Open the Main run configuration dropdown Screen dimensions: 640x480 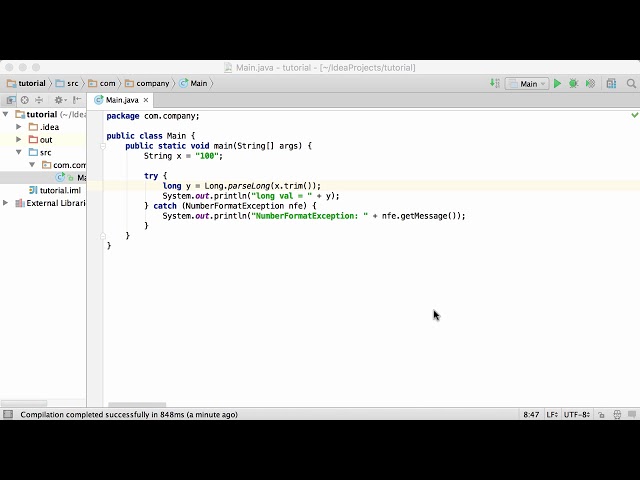pyautogui.click(x=527, y=84)
